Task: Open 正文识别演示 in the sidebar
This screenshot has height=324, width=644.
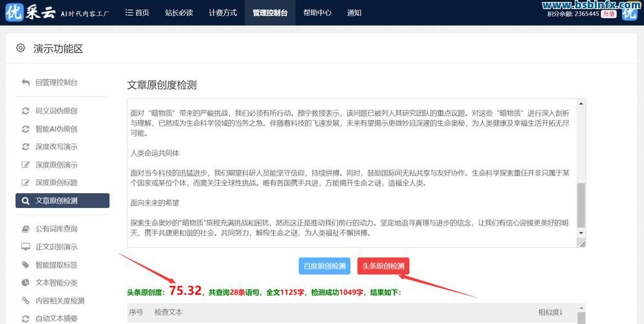Action: click(x=56, y=247)
